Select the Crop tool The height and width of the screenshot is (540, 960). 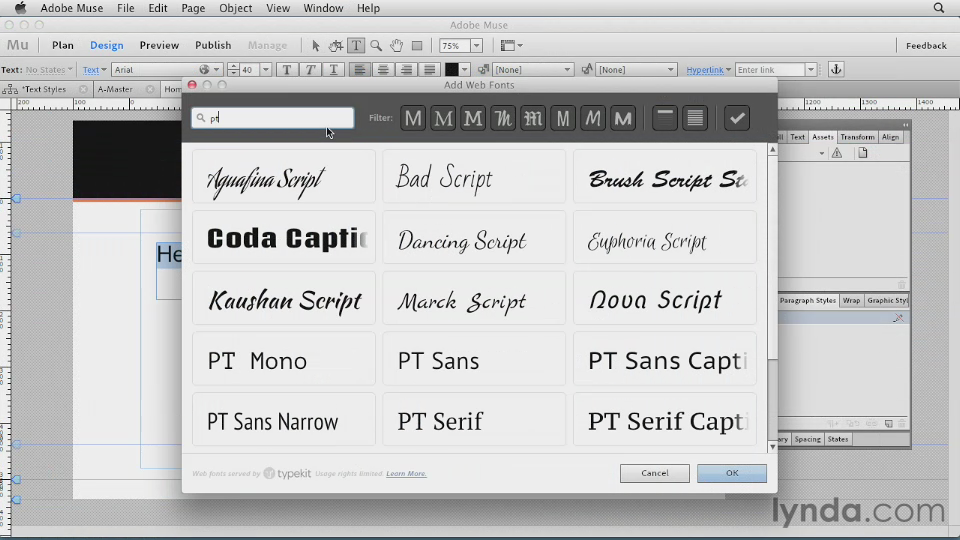click(336, 46)
